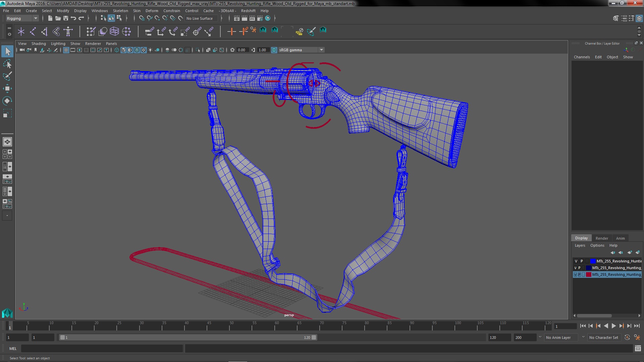This screenshot has width=644, height=362.
Task: Click the Parent Constraint shelf icon
Action: click(x=149, y=32)
